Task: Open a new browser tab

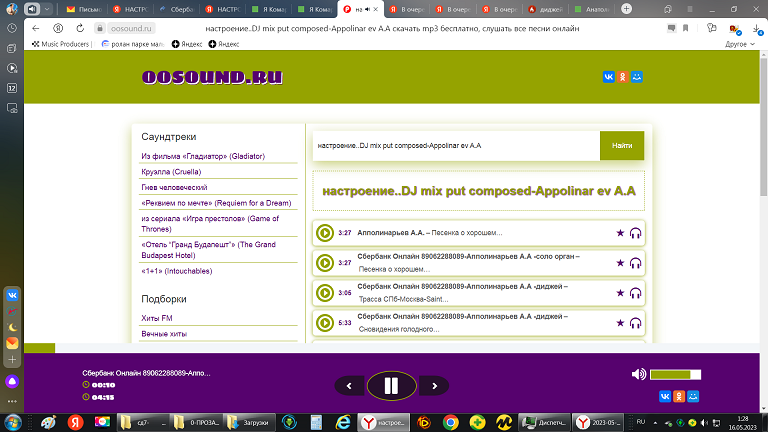Action: (626, 9)
